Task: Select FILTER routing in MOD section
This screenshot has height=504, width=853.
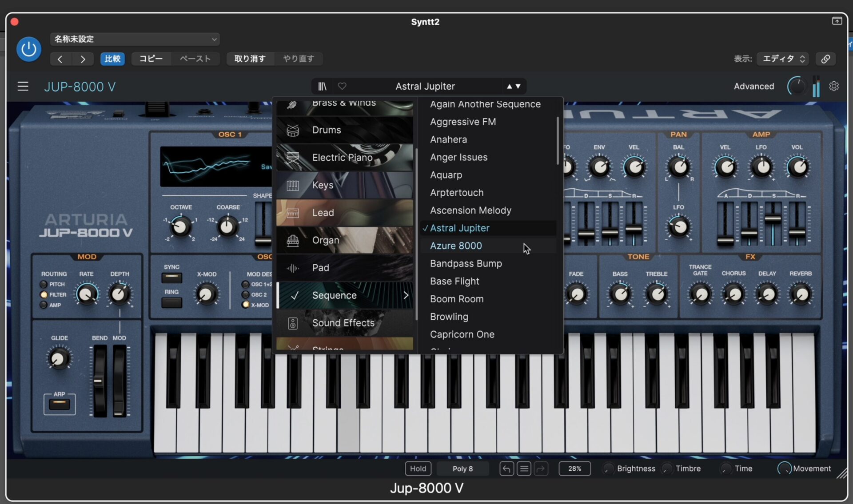Action: (44, 294)
